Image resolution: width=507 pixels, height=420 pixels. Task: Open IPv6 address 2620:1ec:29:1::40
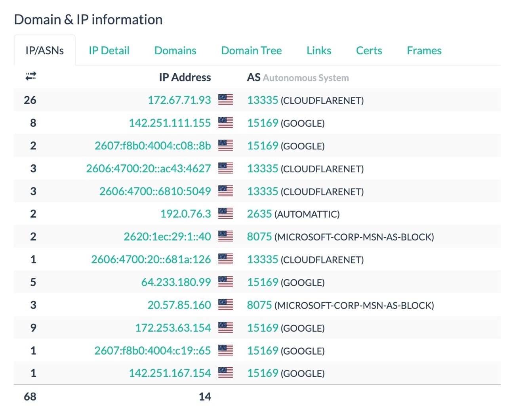167,237
